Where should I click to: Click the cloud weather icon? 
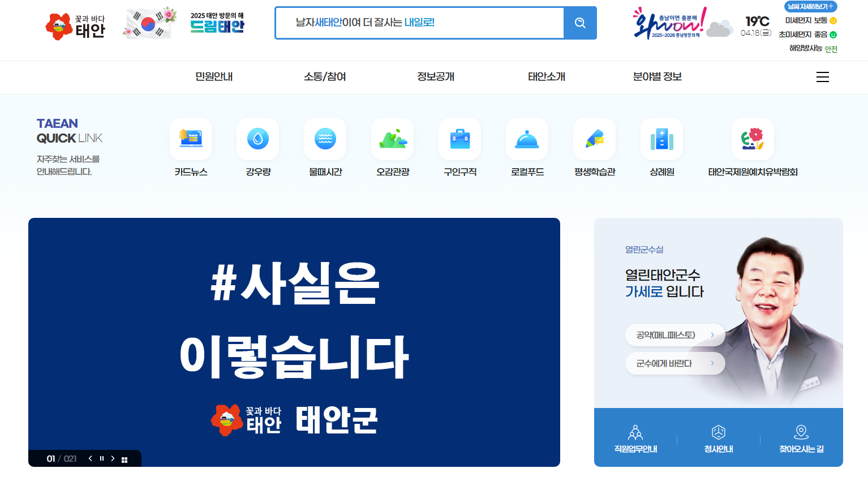[x=719, y=28]
